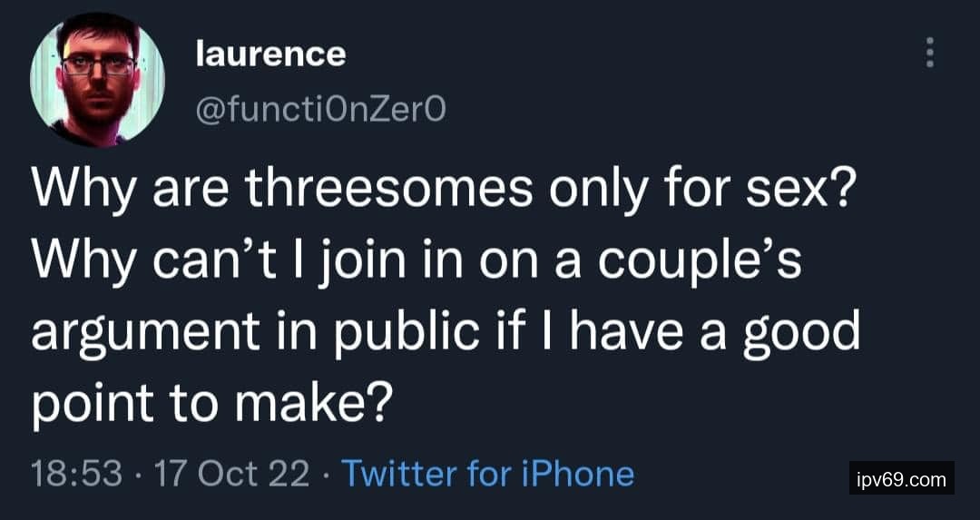Image resolution: width=980 pixels, height=520 pixels.
Task: Click the word "good" in the tweet
Action: 801,334
